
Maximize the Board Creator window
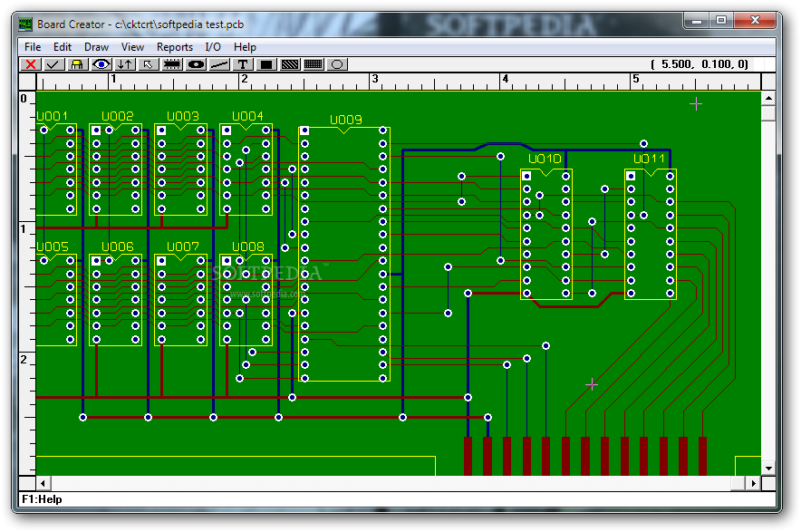pyautogui.click(x=720, y=21)
